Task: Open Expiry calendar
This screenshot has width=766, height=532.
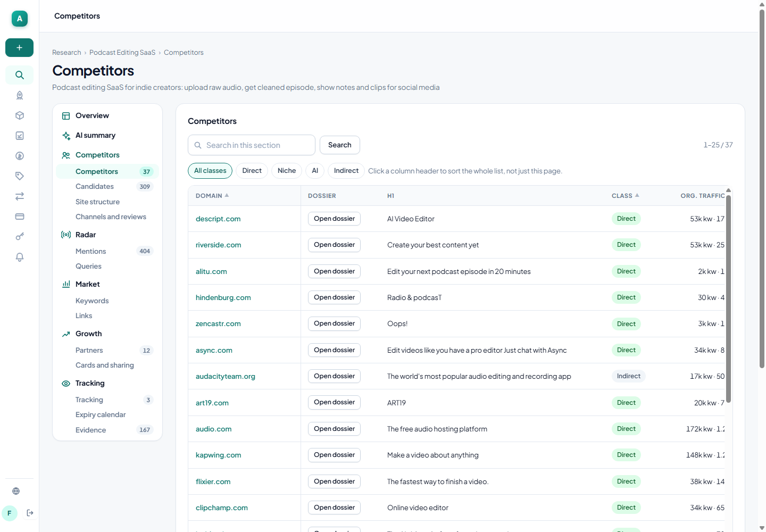Action: [x=107, y=414]
